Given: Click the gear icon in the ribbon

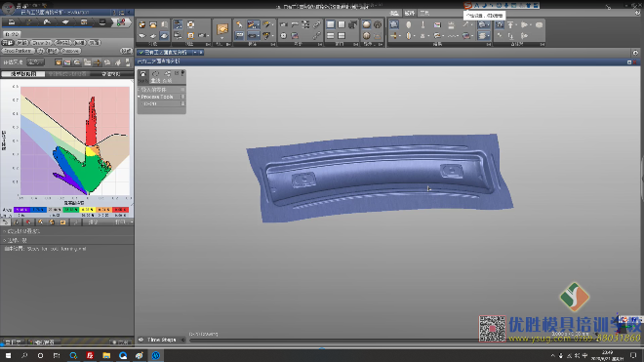Looking at the screenshot, I should coord(283,36).
